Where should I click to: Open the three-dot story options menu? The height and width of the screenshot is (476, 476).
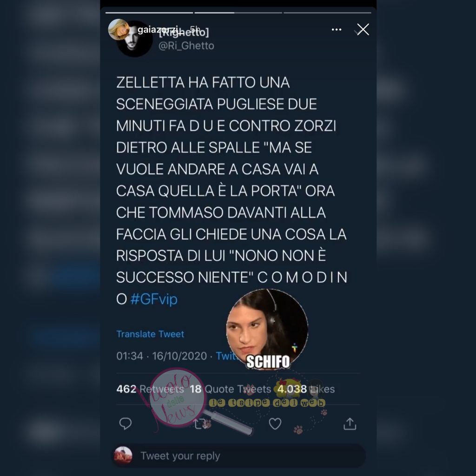pos(337,29)
